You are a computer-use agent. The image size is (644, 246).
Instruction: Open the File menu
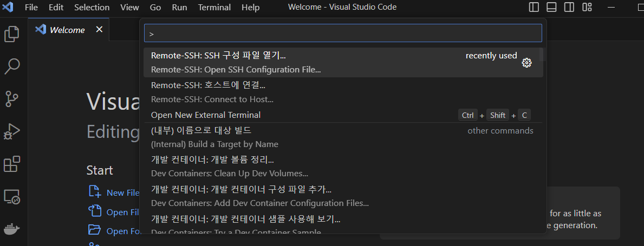coord(31,8)
